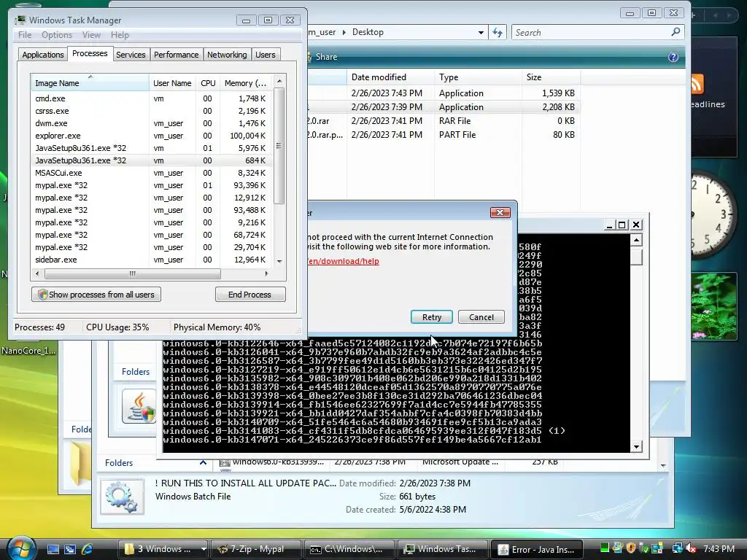Switch to C:\Windows command prompt taskbar item
This screenshot has width=747, height=560.
tap(348, 549)
